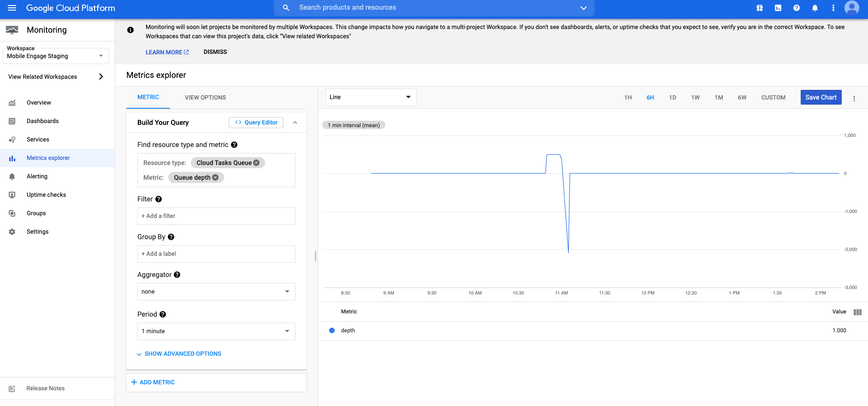Open the user account avatar
Image resolution: width=868 pixels, height=406 pixels.
[x=852, y=8]
